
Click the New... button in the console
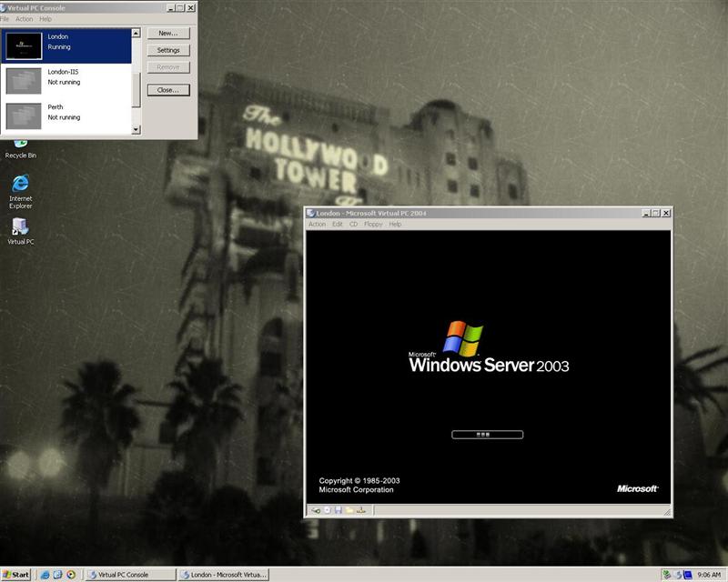pos(168,33)
